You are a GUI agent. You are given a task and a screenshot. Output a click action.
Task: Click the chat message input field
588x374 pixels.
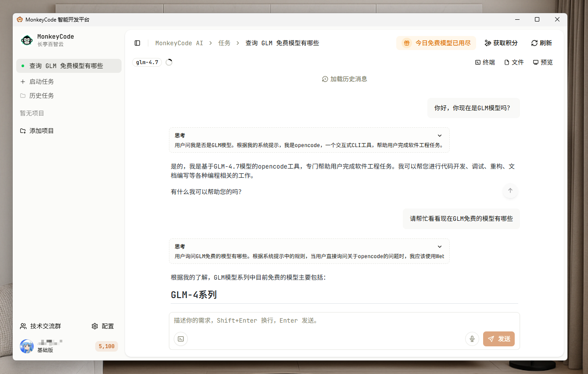tap(307, 320)
